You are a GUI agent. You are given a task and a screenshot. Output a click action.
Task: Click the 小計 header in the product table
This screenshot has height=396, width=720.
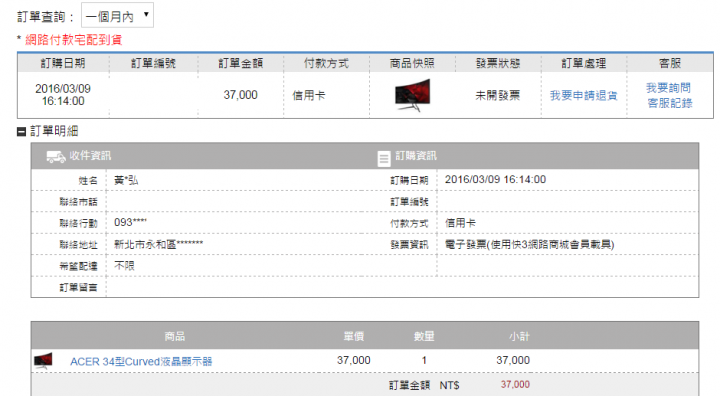pyautogui.click(x=519, y=336)
